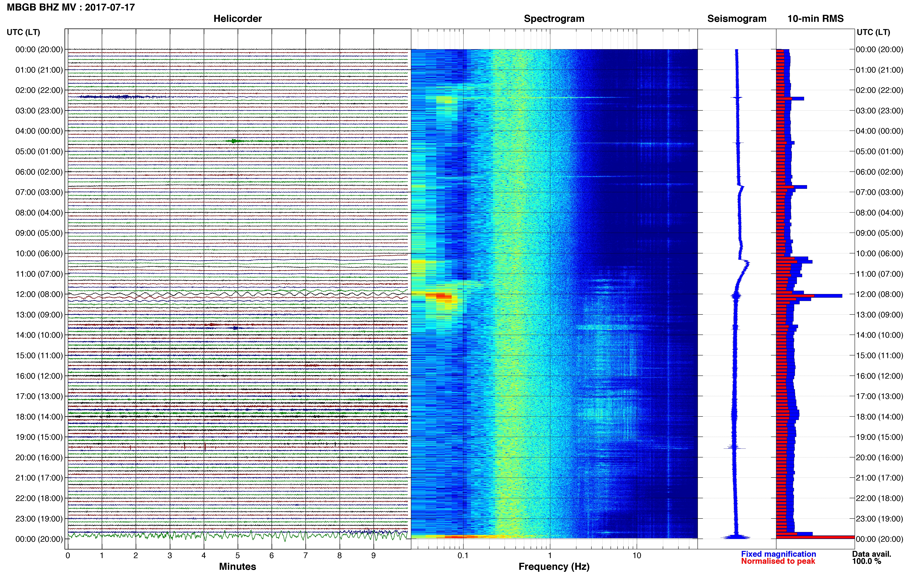The image size is (924, 578).
Task: Click the 23:00 (19:00) label on the helicorder axis
Action: tap(39, 519)
